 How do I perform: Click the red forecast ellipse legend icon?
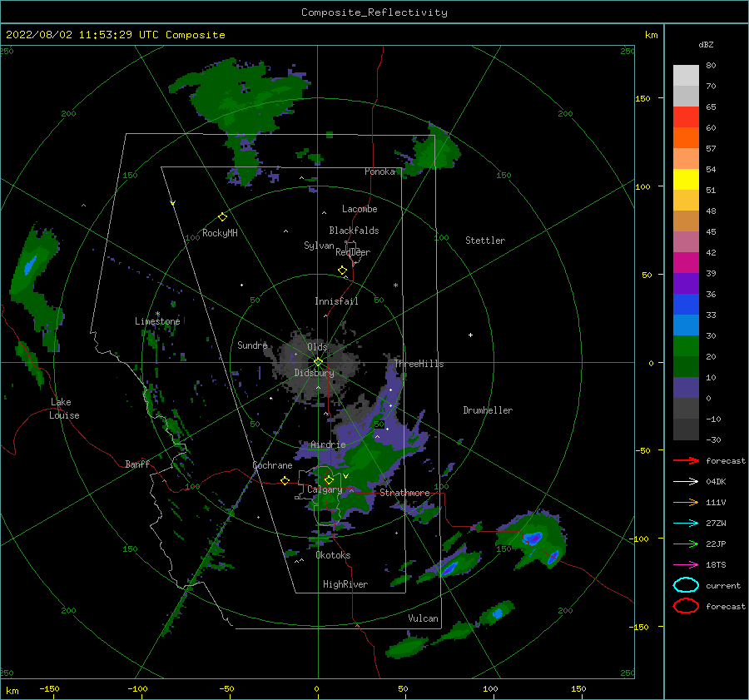(686, 606)
